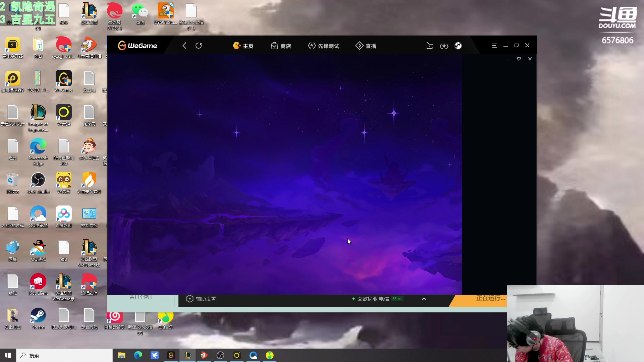This screenshot has width=644, height=362.
Task: Open 斗鱼直播伴侣 desktop shortcut
Action: tap(89, 48)
